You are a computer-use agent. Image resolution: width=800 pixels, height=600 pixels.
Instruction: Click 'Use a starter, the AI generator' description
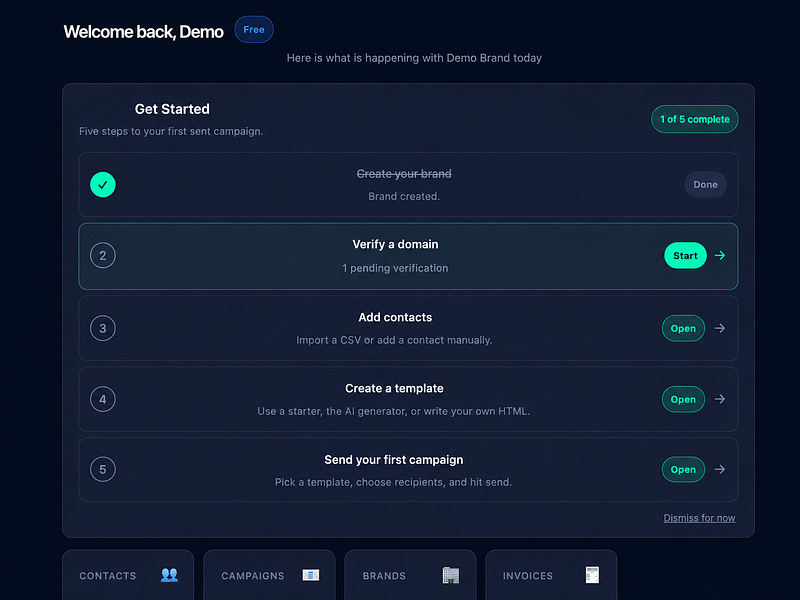tap(394, 411)
